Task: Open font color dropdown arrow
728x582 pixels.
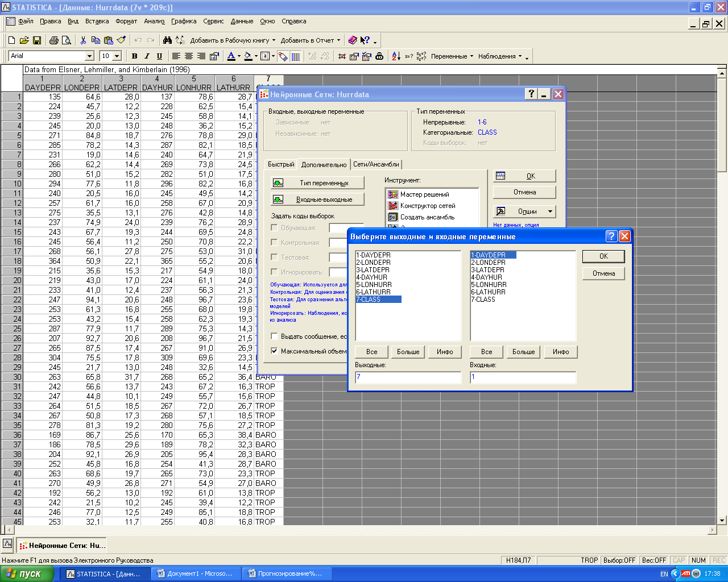Action: 239,56
